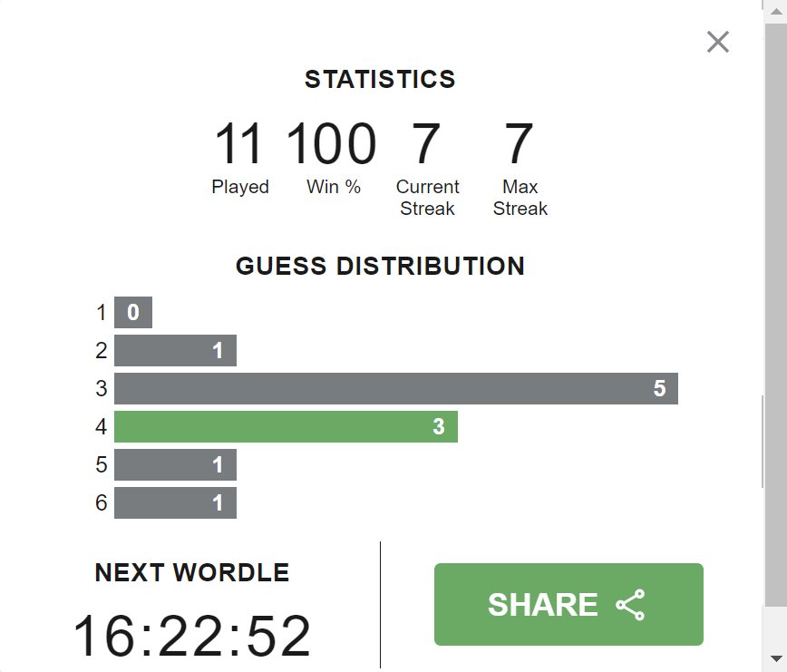Click the bar for 5 guesses

pos(175,464)
